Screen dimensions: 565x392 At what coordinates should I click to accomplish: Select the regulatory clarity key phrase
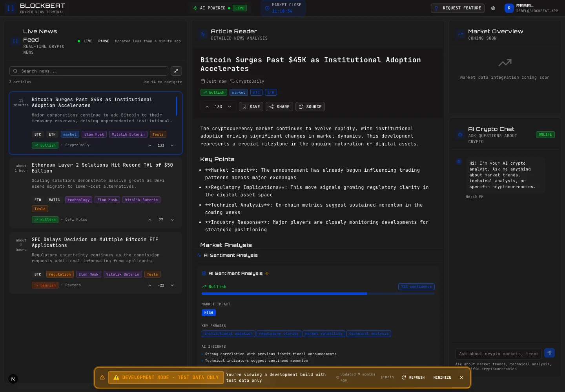point(279,334)
